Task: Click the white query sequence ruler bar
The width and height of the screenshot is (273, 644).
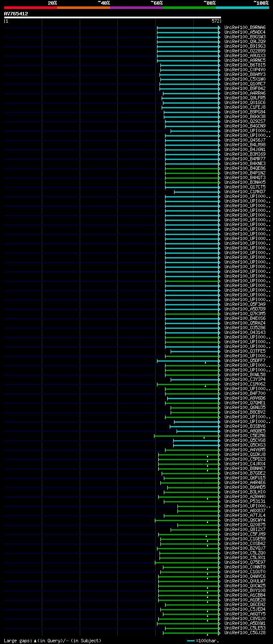Action: tap(113, 17)
